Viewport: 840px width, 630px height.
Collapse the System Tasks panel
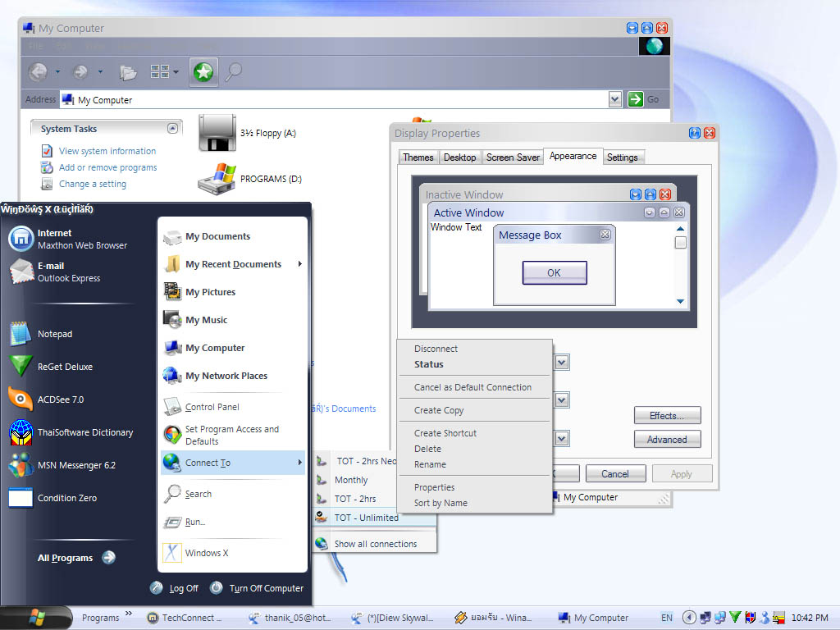[x=172, y=129]
